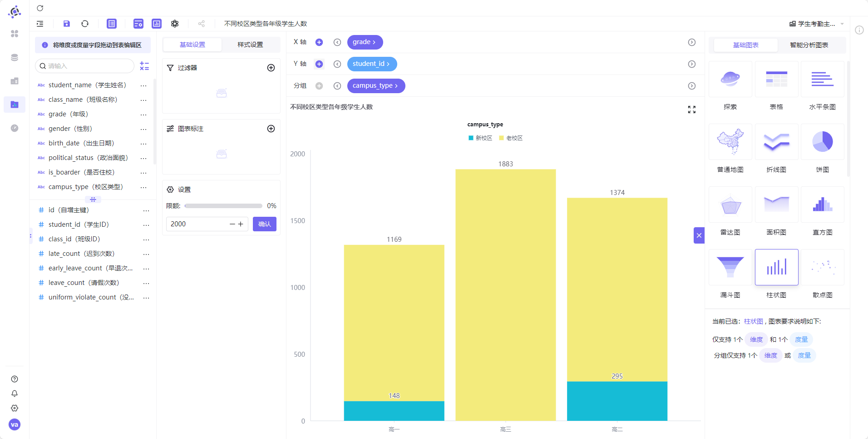Select the pie chart (饼图) type

[822, 142]
